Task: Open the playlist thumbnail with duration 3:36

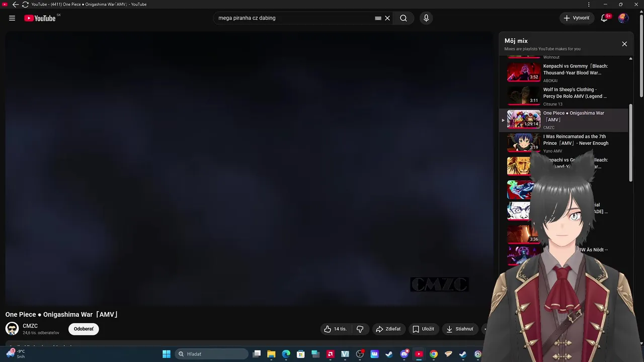Action: [523, 234]
